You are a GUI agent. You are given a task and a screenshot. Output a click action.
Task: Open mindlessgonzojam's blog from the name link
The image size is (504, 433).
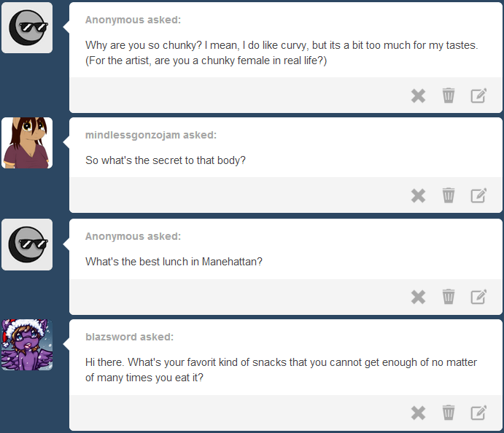tap(133, 136)
